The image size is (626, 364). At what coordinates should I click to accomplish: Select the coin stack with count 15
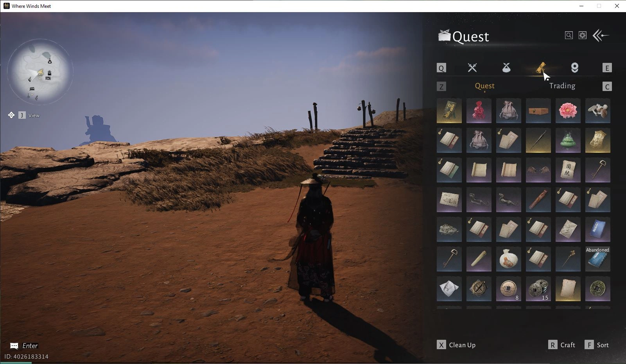(x=538, y=289)
